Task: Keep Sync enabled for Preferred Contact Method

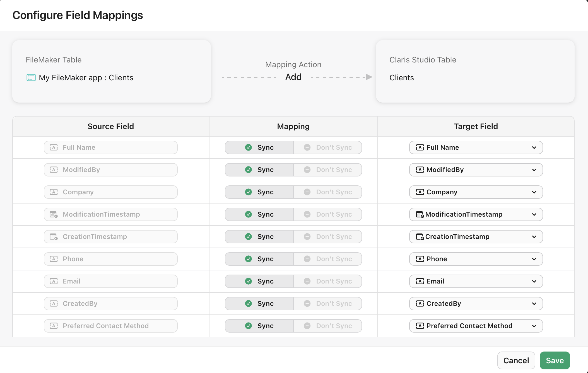Action: [259, 326]
